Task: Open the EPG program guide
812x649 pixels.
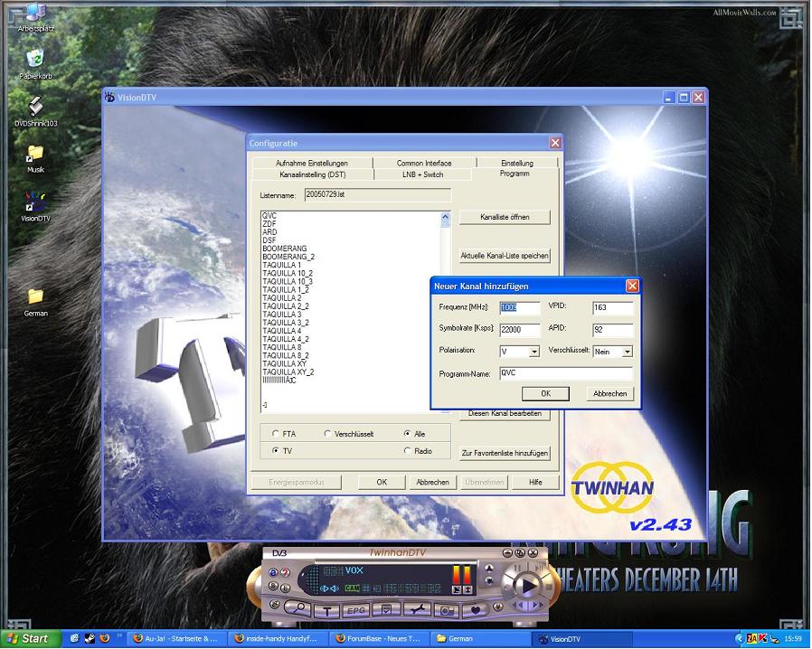Action: (x=356, y=610)
